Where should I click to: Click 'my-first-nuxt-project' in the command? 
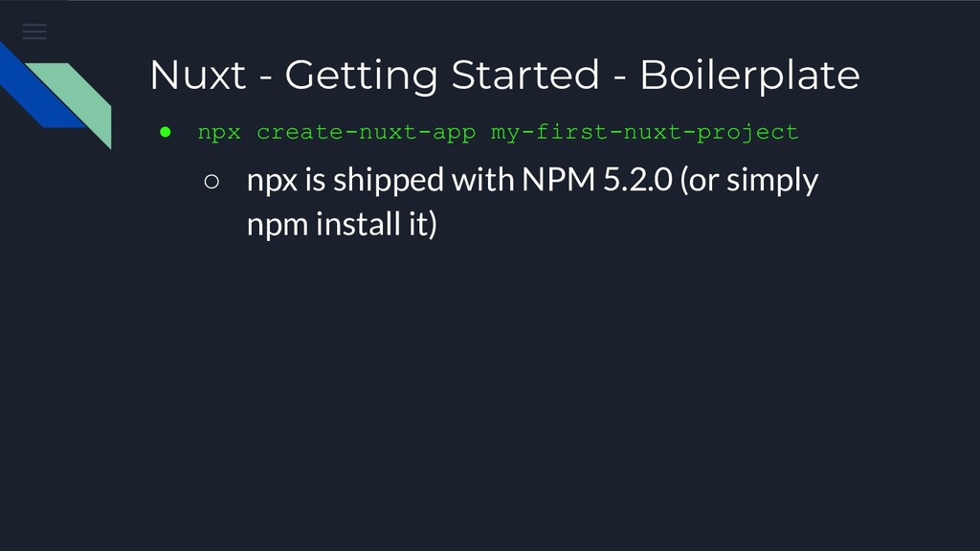coord(644,132)
